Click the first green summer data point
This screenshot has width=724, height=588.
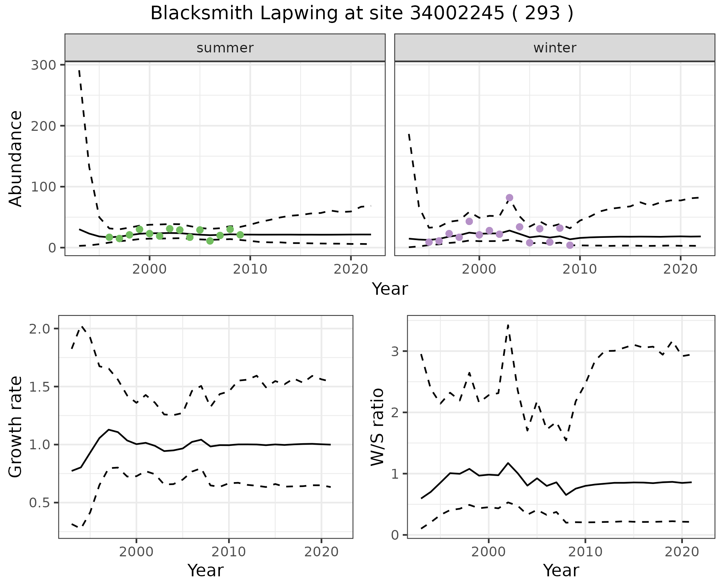coord(109,237)
